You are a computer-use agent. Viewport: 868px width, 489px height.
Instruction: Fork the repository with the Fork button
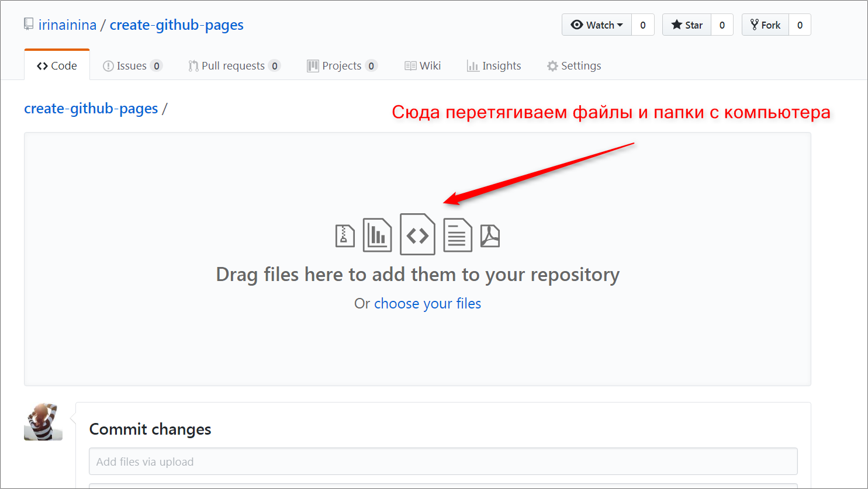[766, 25]
